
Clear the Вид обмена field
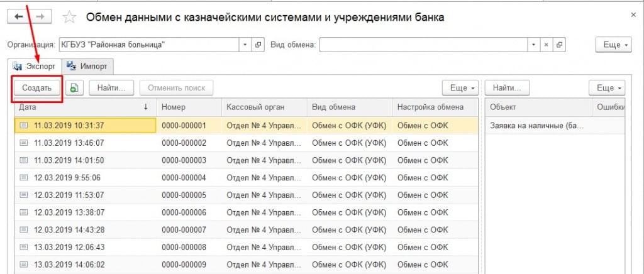tap(546, 45)
